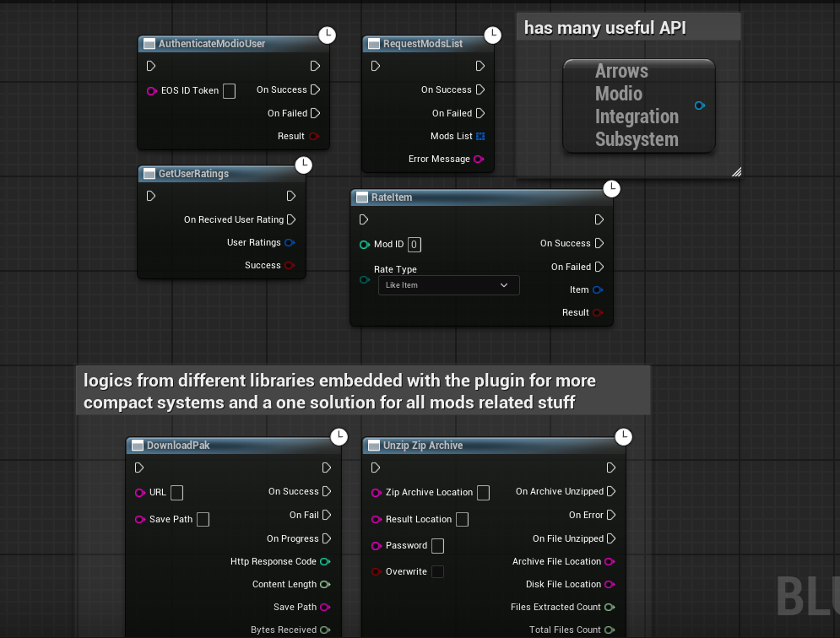This screenshot has width=840, height=638.
Task: Click DownloadPak On Fail exec pin
Action: (327, 515)
